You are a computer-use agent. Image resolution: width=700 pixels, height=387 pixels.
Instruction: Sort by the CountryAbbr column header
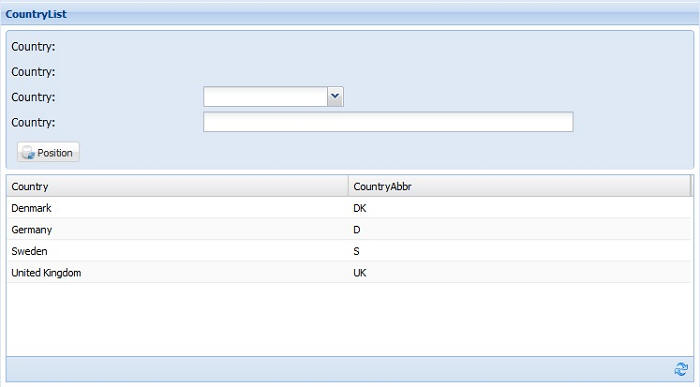point(519,186)
